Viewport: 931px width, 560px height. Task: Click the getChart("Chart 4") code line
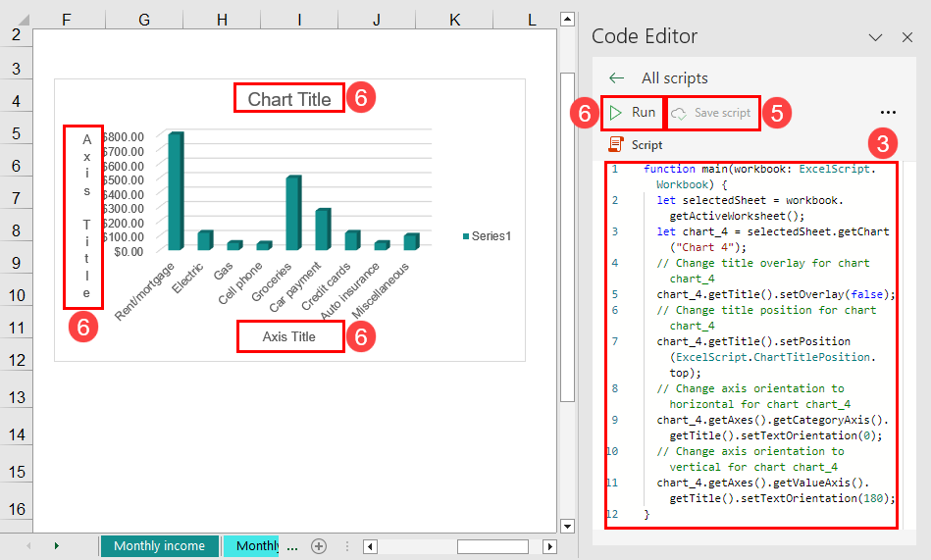pos(772,239)
